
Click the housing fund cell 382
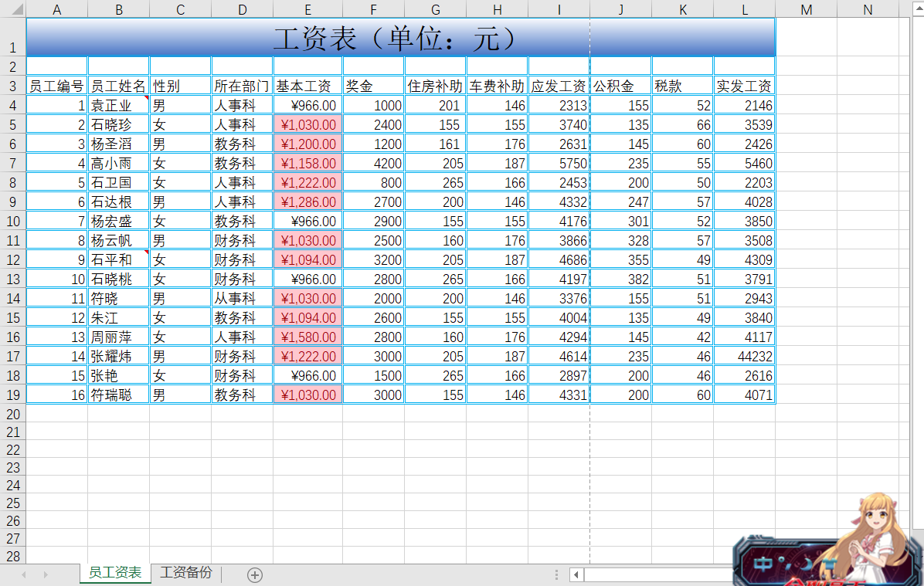click(x=621, y=279)
